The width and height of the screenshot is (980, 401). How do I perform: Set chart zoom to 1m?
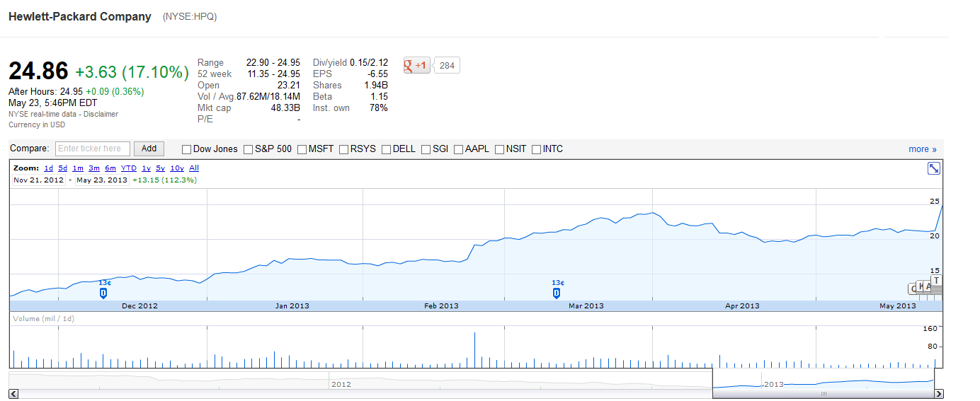78,168
